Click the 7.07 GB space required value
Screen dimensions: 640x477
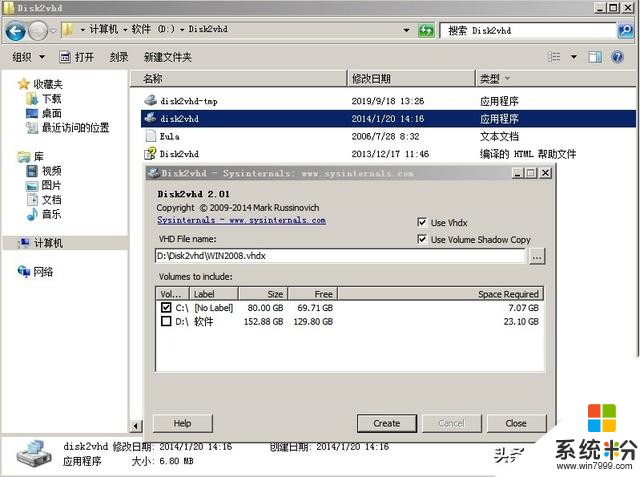[x=523, y=308]
